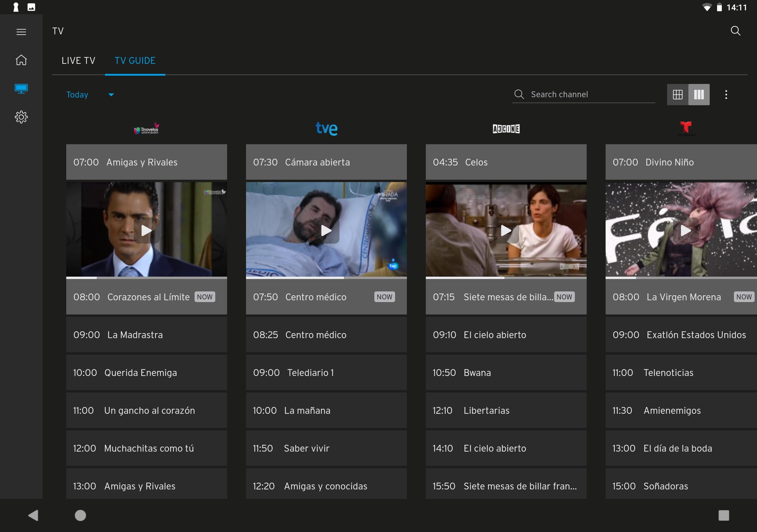
Task: Select the TV monitor sidebar icon
Action: pos(21,88)
